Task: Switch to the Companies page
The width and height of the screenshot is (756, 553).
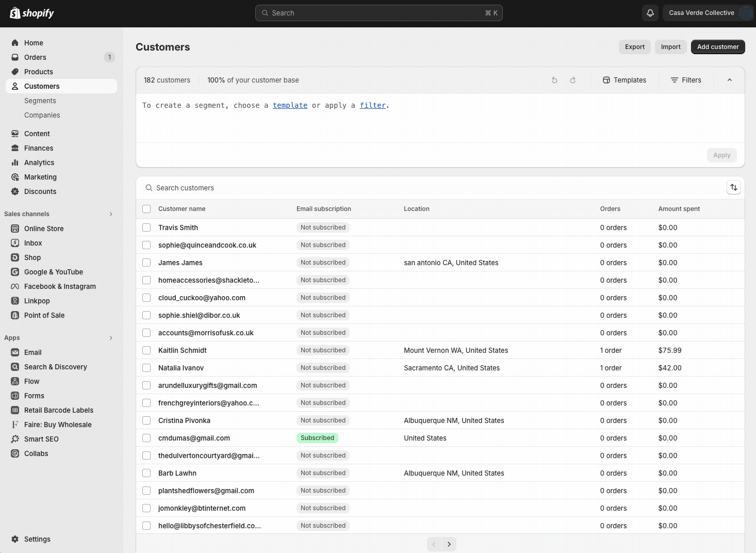Action: pos(42,115)
